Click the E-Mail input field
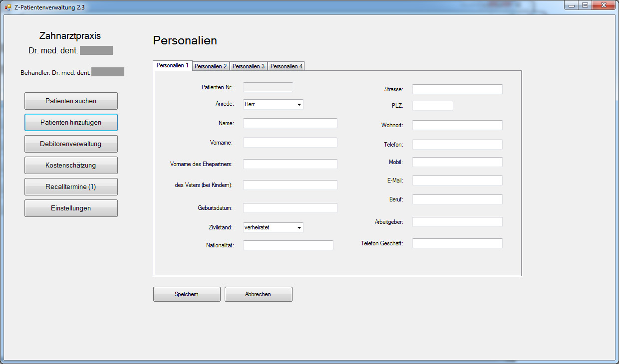 coord(457,181)
